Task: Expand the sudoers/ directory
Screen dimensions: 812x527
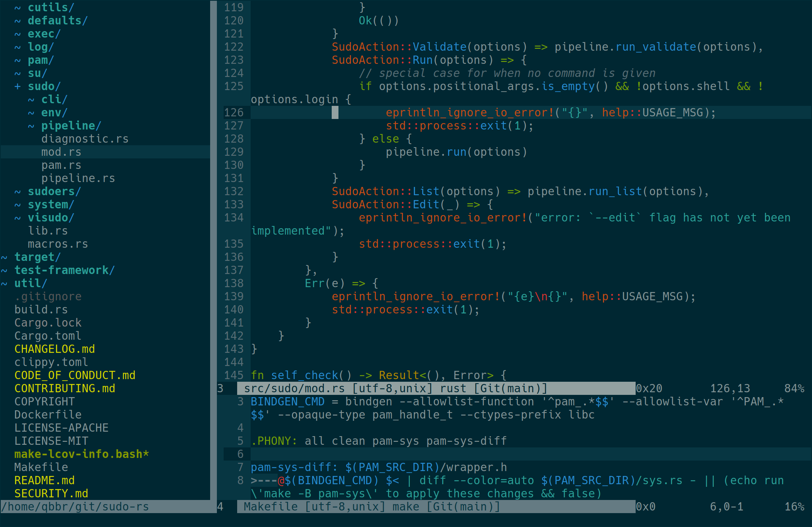Action: (54, 191)
